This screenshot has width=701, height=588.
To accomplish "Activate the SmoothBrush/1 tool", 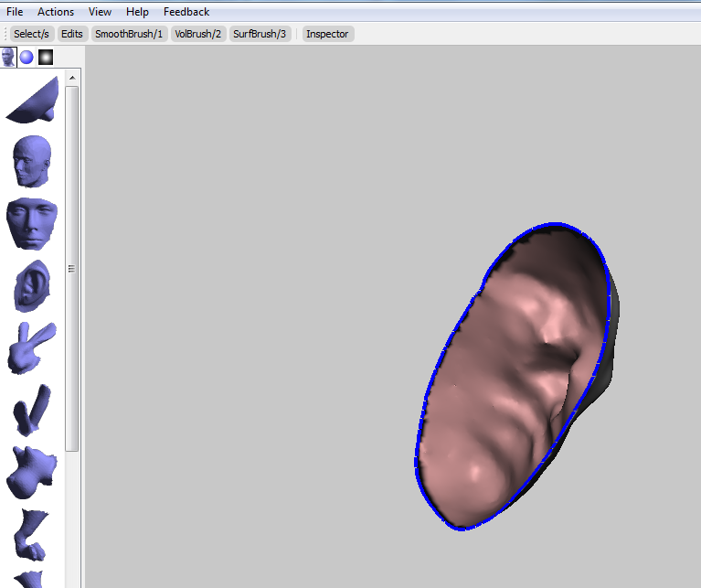I will tap(129, 34).
